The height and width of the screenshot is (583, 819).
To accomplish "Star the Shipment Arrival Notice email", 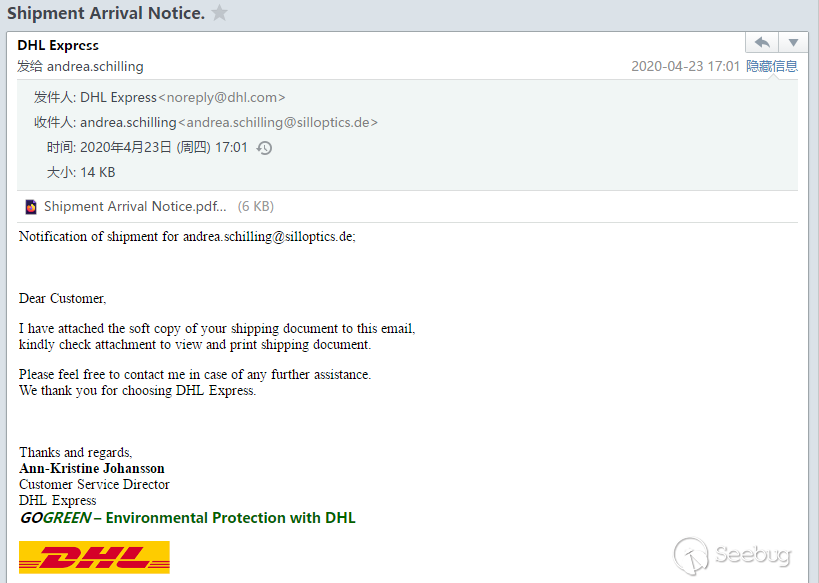I will [219, 13].
